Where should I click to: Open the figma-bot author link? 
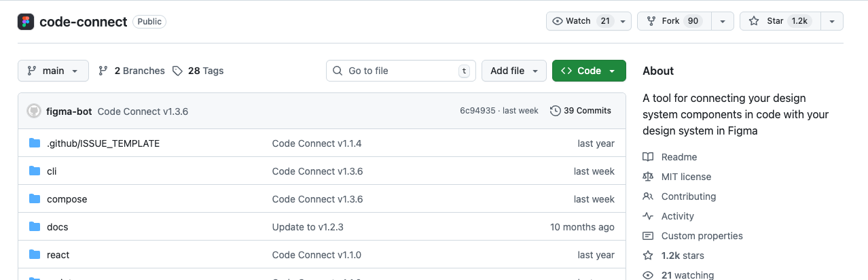[69, 111]
